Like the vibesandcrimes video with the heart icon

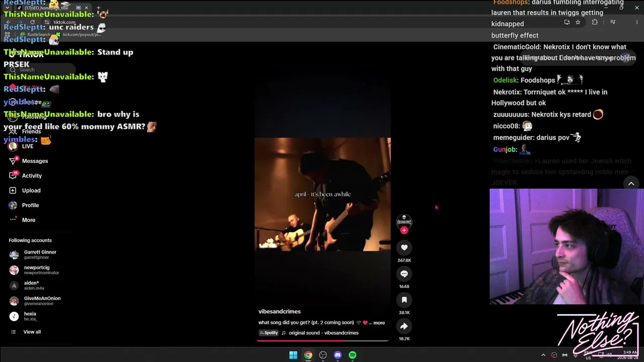(x=404, y=247)
